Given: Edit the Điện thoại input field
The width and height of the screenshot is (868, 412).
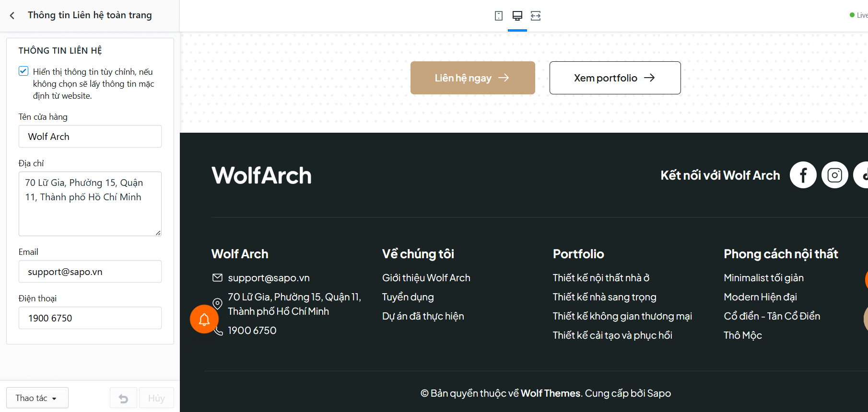Looking at the screenshot, I should pos(90,318).
